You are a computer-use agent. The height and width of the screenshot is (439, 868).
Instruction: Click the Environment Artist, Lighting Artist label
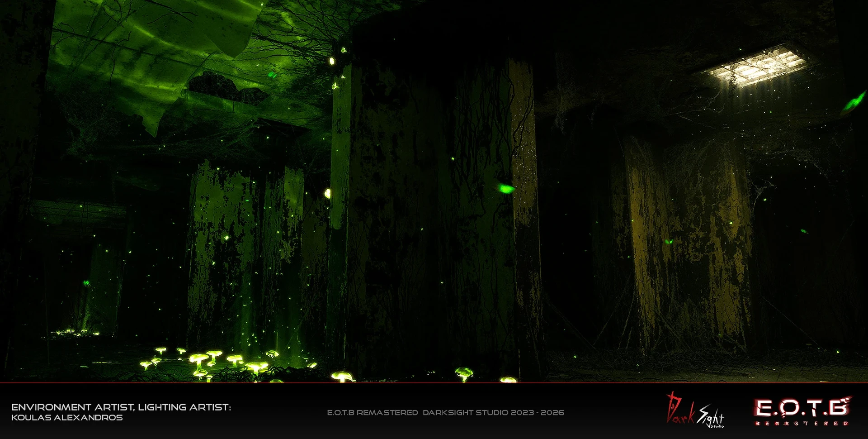point(121,407)
